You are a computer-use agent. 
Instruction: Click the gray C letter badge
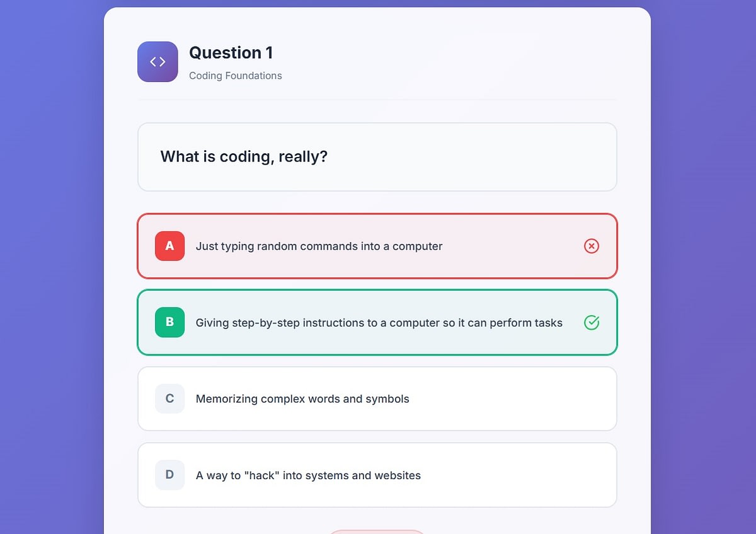tap(169, 398)
